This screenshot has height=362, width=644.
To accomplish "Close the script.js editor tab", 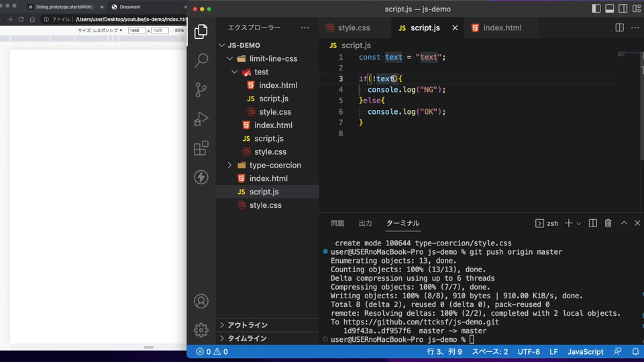I will click(455, 28).
